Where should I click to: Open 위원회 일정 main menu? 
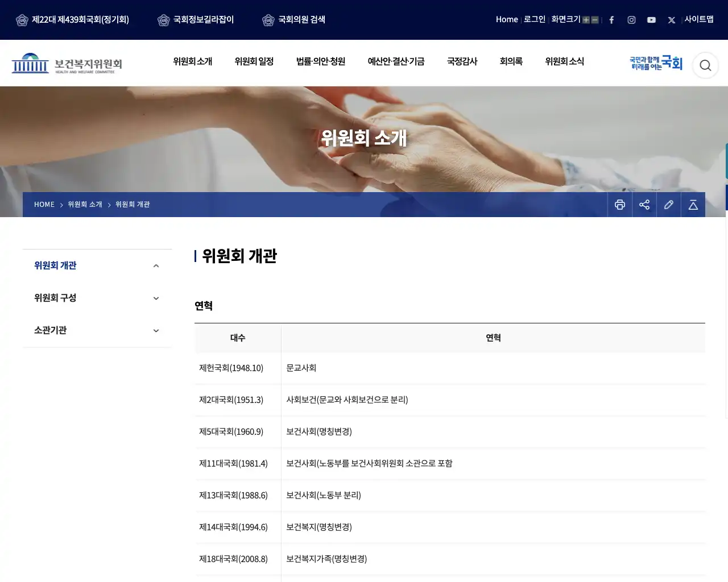254,61
